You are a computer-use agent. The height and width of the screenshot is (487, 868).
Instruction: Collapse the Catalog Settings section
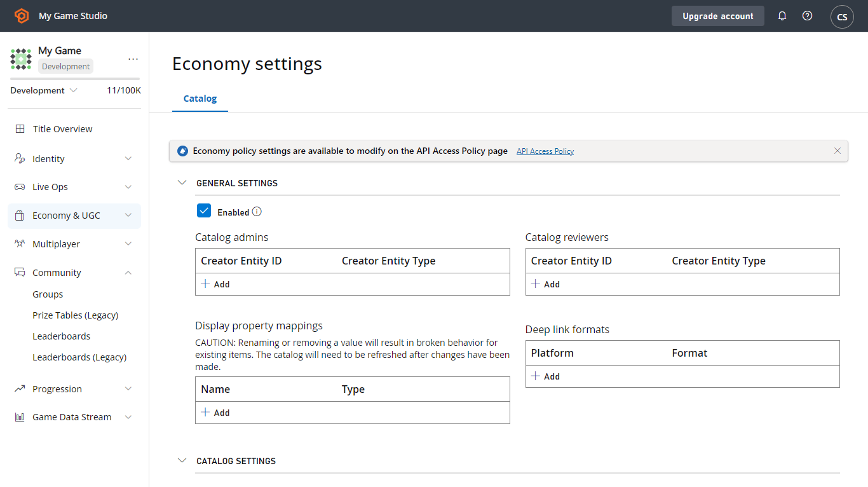pyautogui.click(x=182, y=460)
